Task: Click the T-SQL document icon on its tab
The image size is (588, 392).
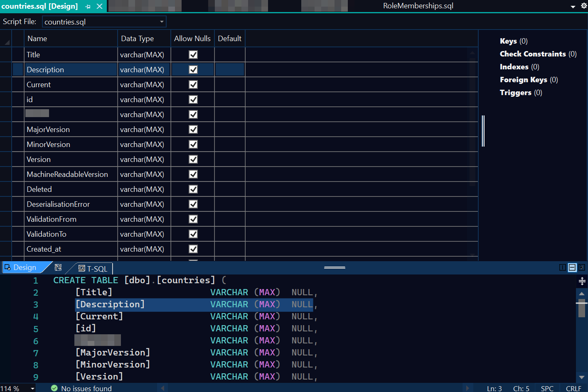Action: pyautogui.click(x=81, y=268)
